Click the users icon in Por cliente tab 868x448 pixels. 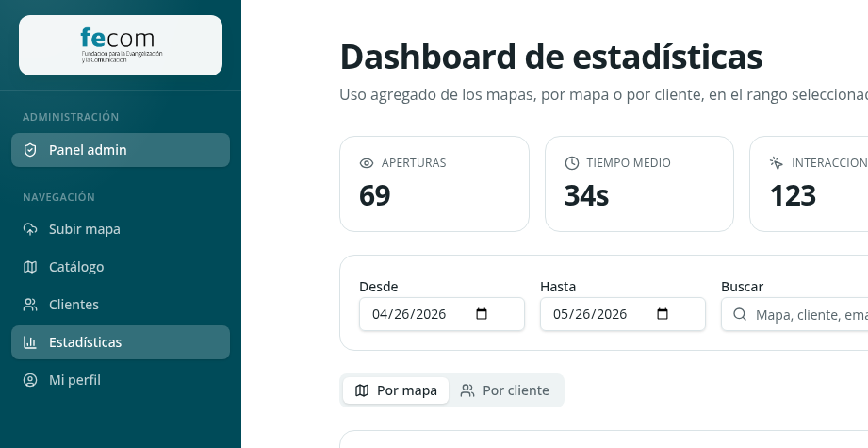467,390
